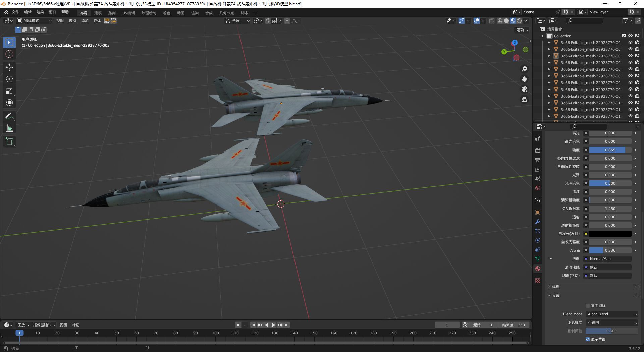Select the Cursor tool in the toolbar
This screenshot has width=644, height=352.
[x=9, y=54]
